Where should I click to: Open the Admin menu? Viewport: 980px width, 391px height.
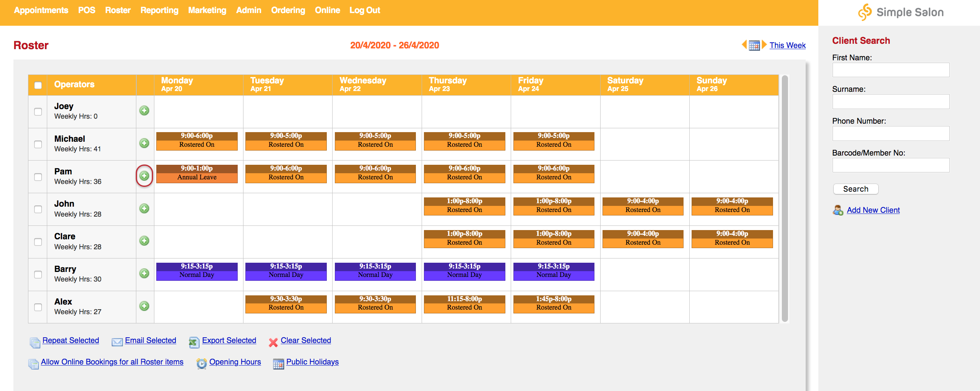tap(248, 10)
